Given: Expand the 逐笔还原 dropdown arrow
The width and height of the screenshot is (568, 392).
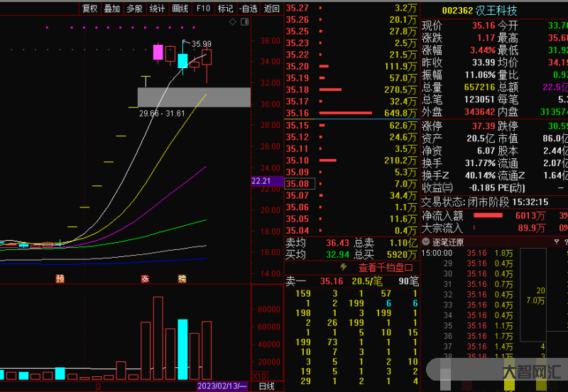Looking at the screenshot, I should 425,241.
